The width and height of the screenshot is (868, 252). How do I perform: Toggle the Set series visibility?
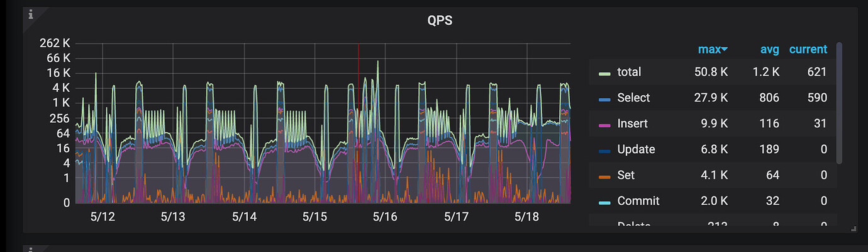tap(626, 175)
